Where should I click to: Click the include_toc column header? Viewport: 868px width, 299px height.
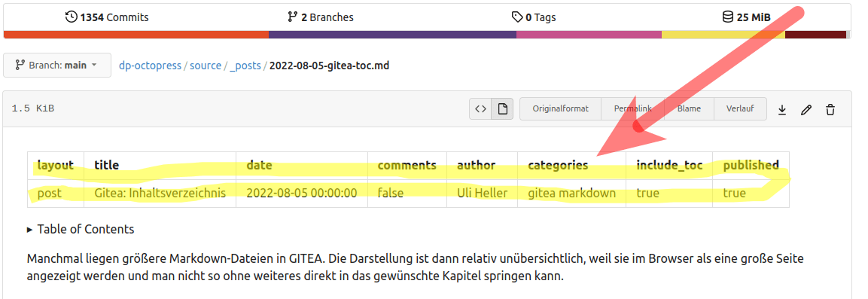[669, 165]
